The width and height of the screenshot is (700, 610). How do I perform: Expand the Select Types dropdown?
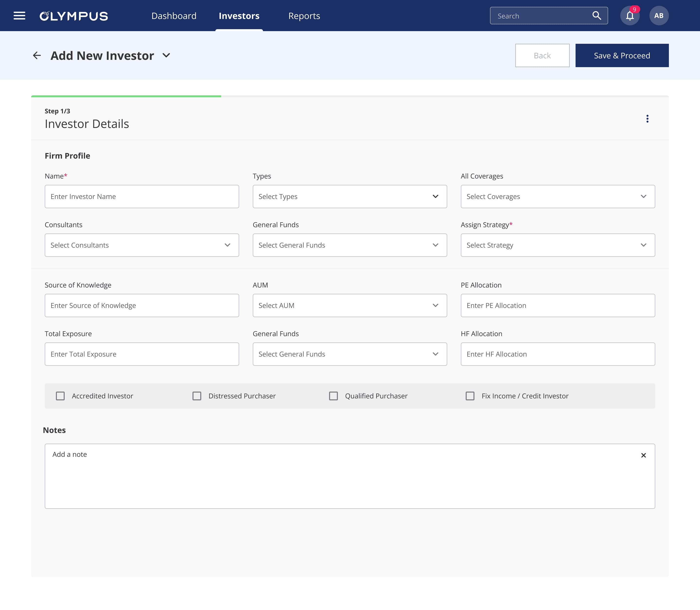coord(350,197)
